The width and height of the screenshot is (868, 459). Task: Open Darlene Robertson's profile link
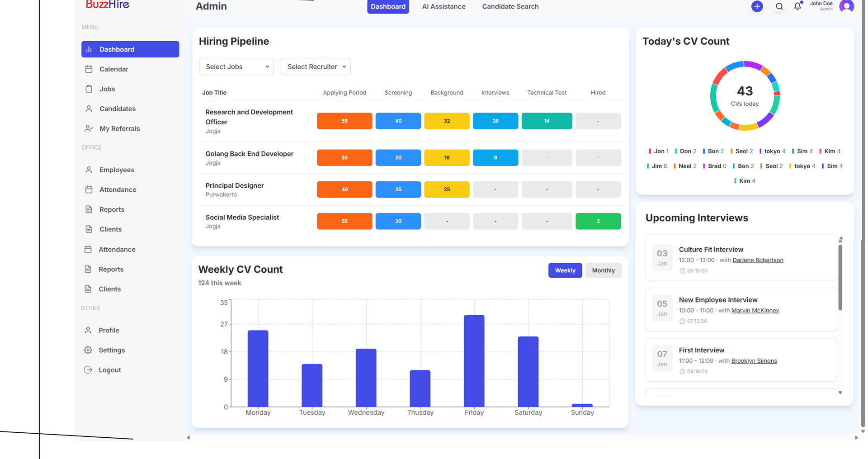758,260
